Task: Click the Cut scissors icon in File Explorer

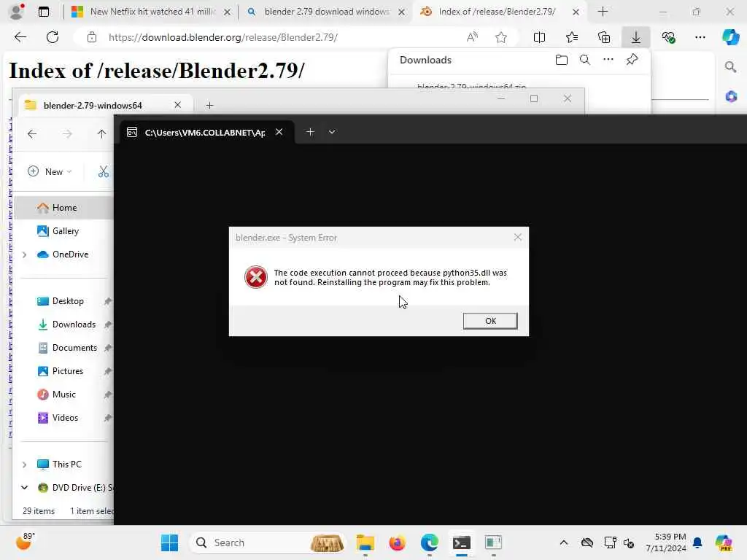Action: (104, 171)
